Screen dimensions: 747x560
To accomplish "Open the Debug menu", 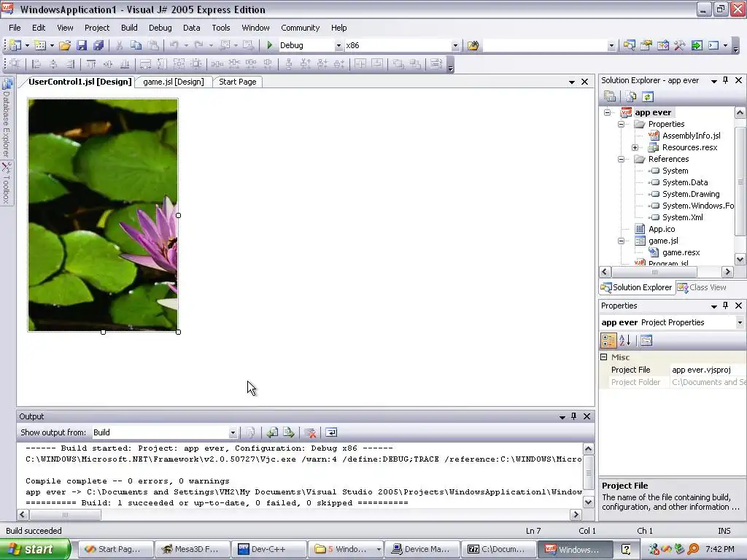I will 160,28.
